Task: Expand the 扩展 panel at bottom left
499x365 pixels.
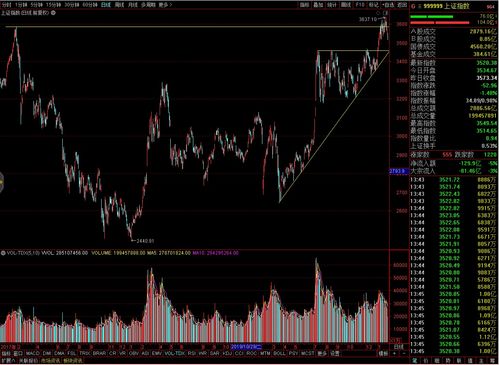Action: coord(8,361)
